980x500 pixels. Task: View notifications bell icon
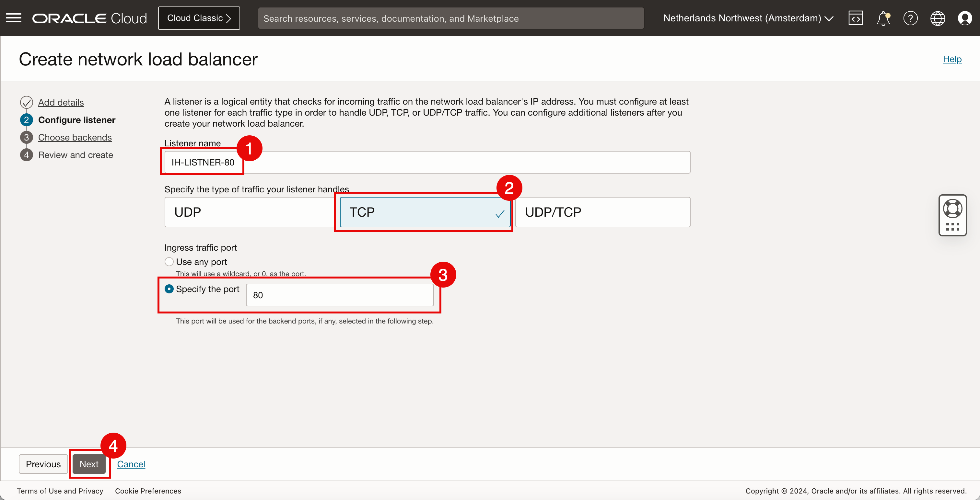coord(883,18)
